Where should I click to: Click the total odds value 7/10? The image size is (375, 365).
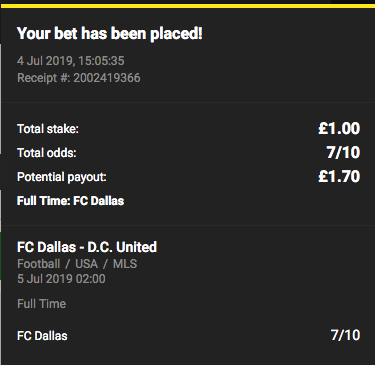pyautogui.click(x=343, y=153)
